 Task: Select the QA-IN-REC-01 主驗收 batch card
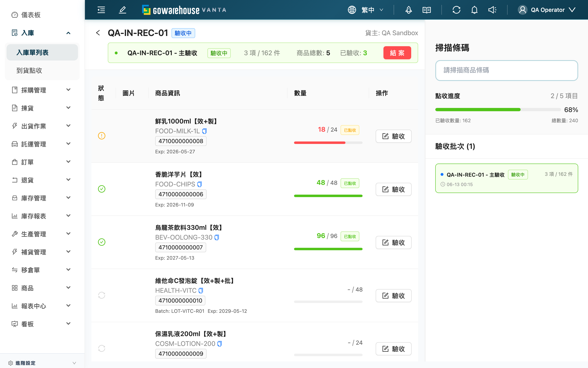(x=506, y=178)
